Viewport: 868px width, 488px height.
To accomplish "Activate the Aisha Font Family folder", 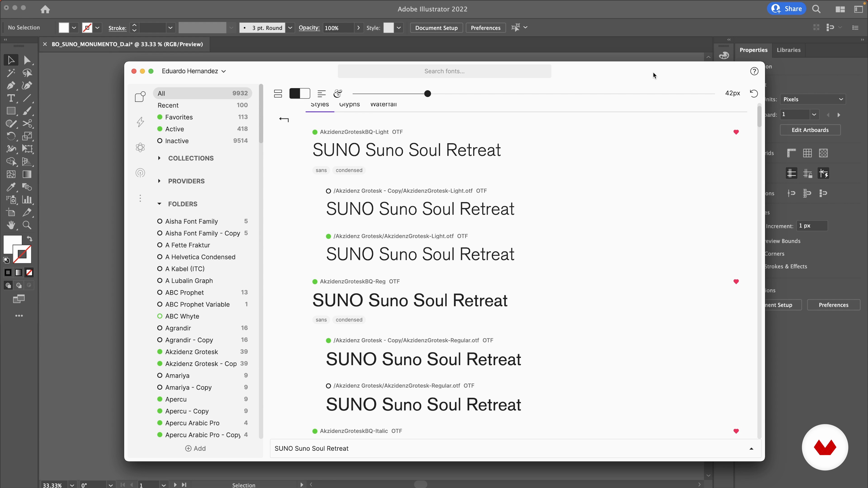I will (x=160, y=221).
